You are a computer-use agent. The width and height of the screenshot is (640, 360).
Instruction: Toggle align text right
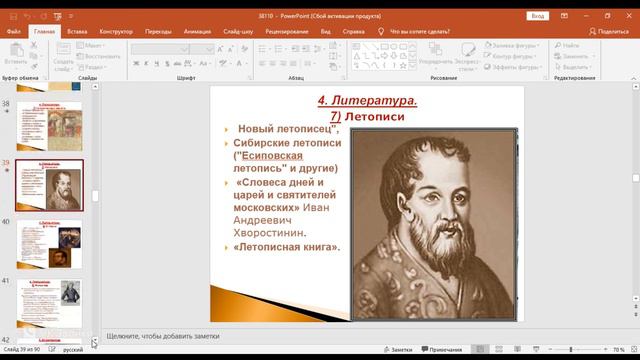(x=282, y=63)
